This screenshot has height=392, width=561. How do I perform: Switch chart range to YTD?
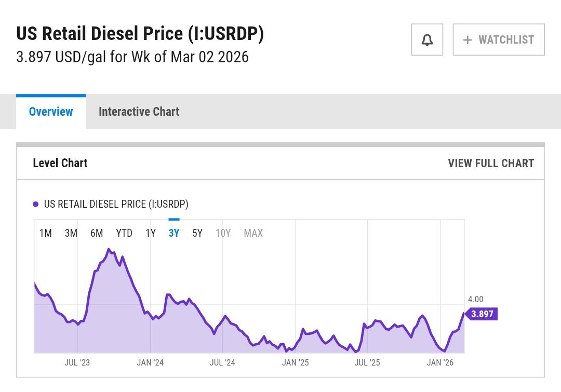[124, 233]
